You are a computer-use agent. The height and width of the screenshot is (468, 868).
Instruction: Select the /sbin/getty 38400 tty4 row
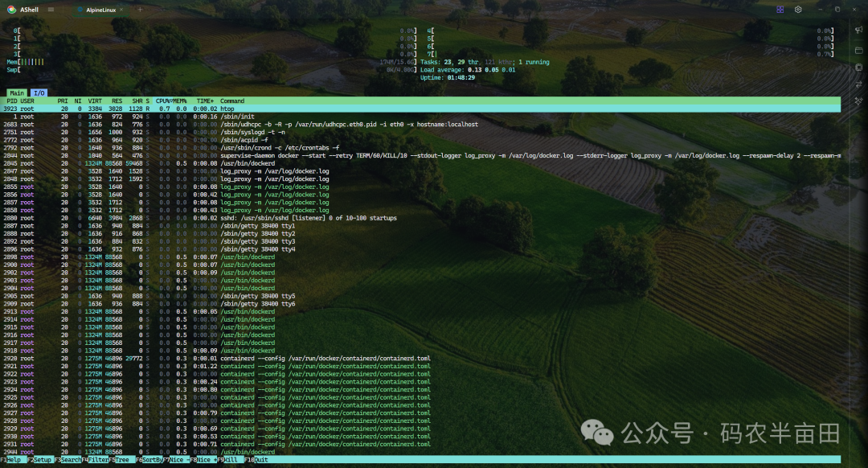pyautogui.click(x=420, y=249)
